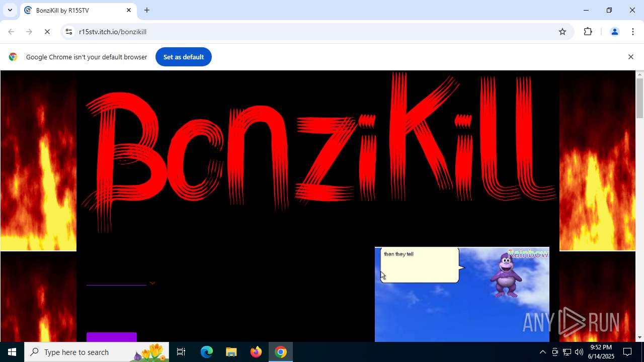This screenshot has width=644, height=362.
Task: Close the BonziKill by R15STV tab
Action: (129, 10)
